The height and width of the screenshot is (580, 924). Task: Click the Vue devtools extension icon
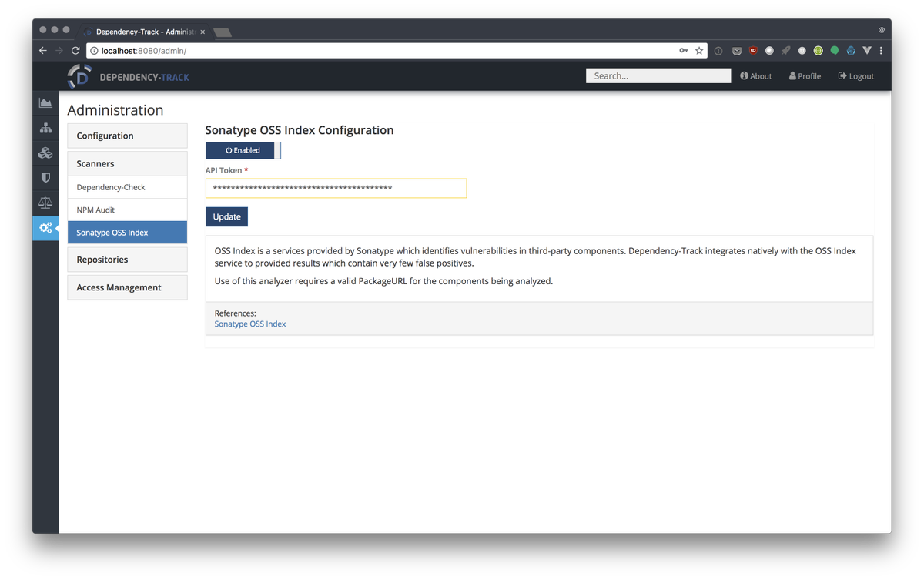coord(866,51)
